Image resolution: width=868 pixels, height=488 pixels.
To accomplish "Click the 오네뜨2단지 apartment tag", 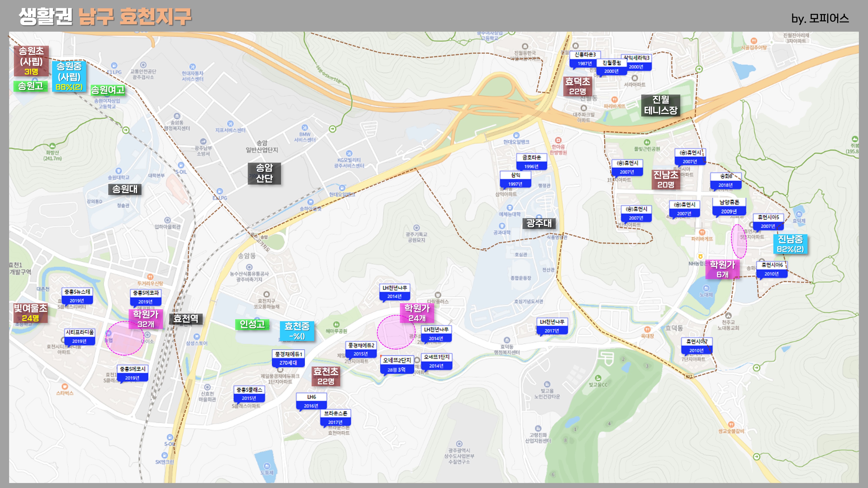I will click(397, 365).
